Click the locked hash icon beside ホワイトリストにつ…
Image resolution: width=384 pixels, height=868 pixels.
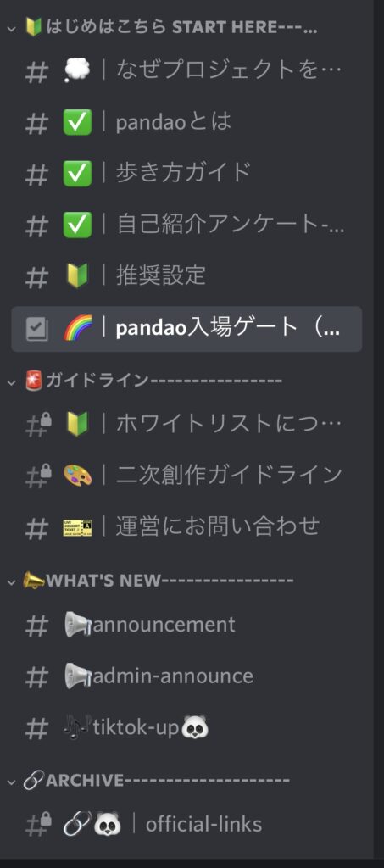(38, 424)
